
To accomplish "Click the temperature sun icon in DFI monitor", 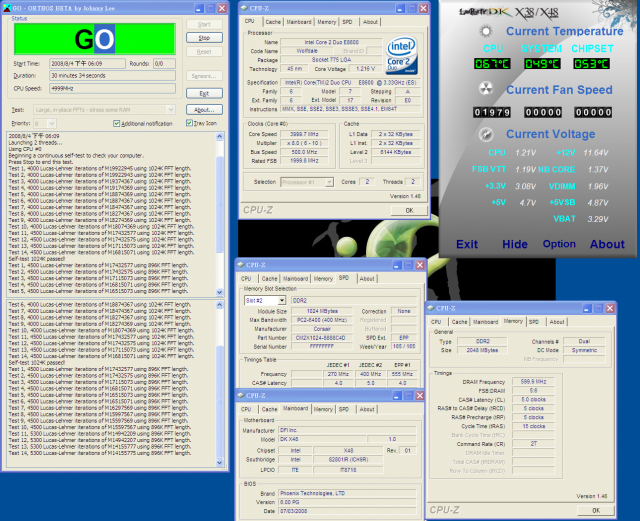I will [486, 31].
